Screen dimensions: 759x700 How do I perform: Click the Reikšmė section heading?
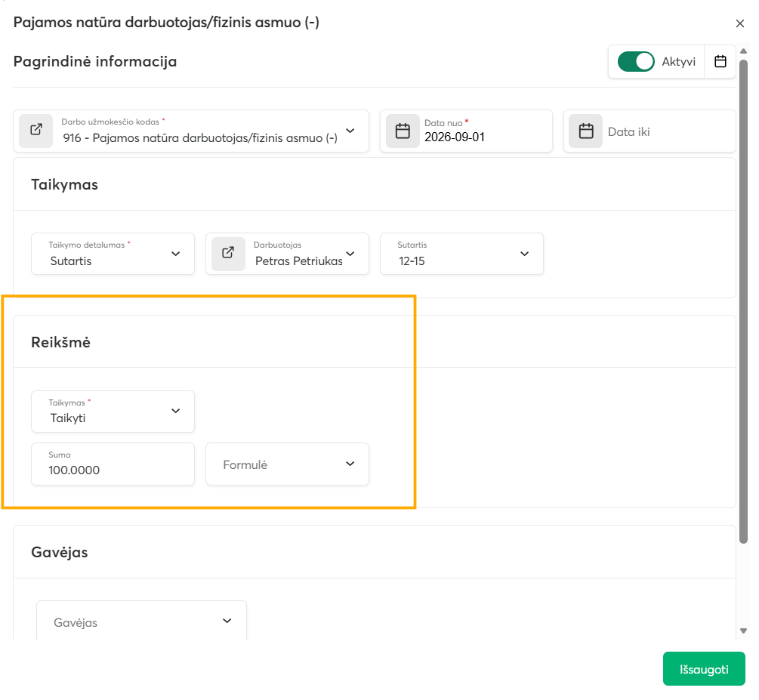tap(60, 342)
